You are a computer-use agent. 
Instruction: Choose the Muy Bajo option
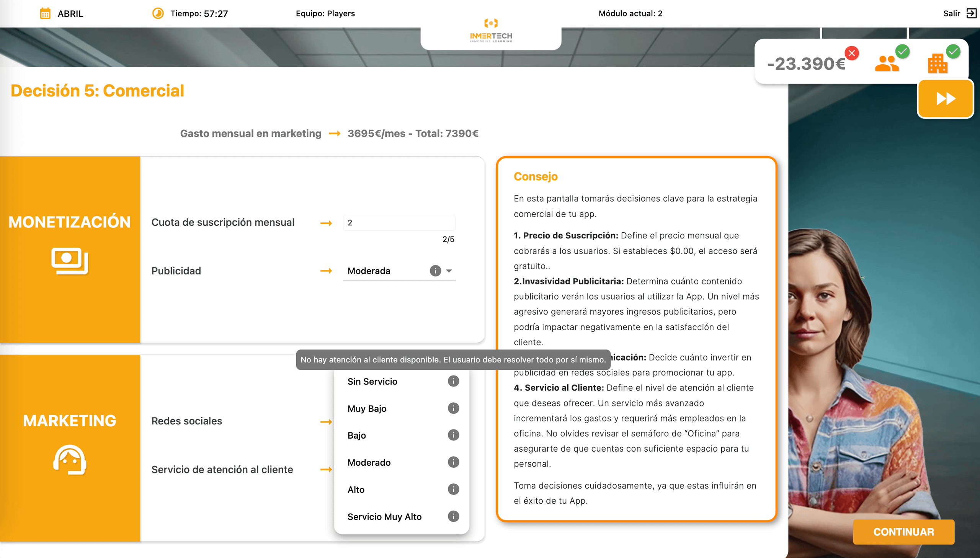(x=367, y=408)
